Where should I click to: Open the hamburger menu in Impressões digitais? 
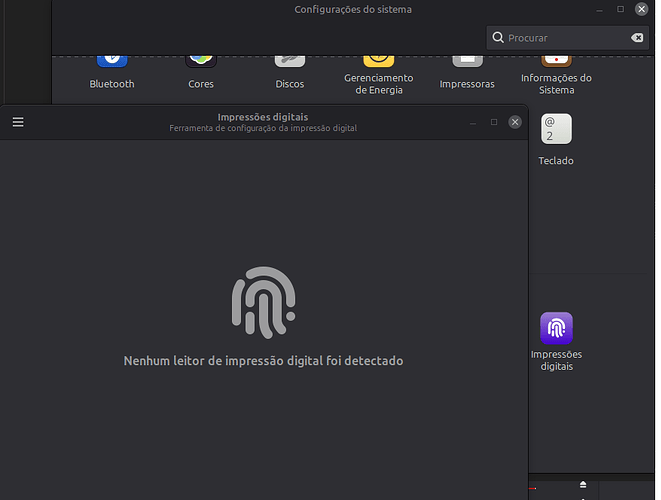point(18,122)
